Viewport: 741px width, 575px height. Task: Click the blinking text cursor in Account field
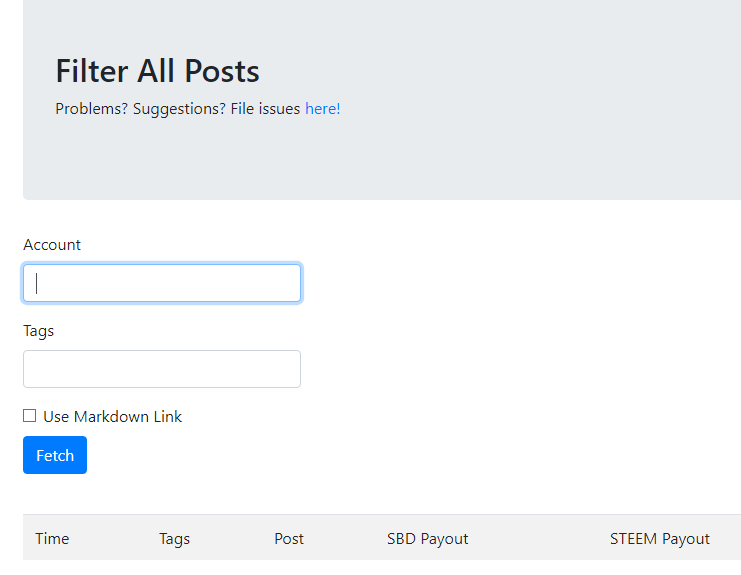[x=37, y=283]
